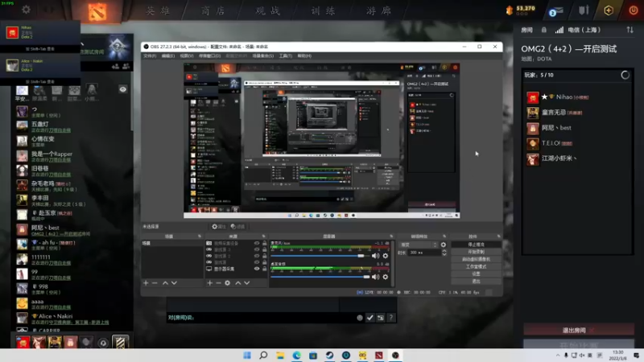Click the Windows Start button

pos(247,356)
